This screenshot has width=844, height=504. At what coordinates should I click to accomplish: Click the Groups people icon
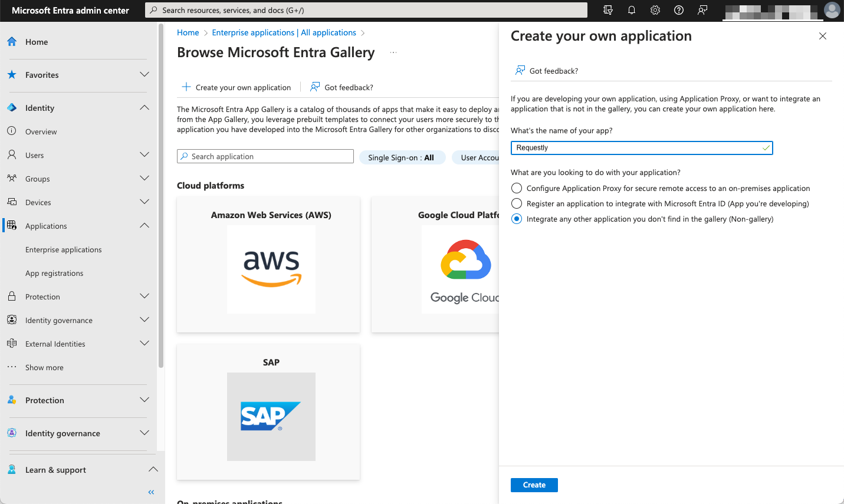[x=12, y=178]
